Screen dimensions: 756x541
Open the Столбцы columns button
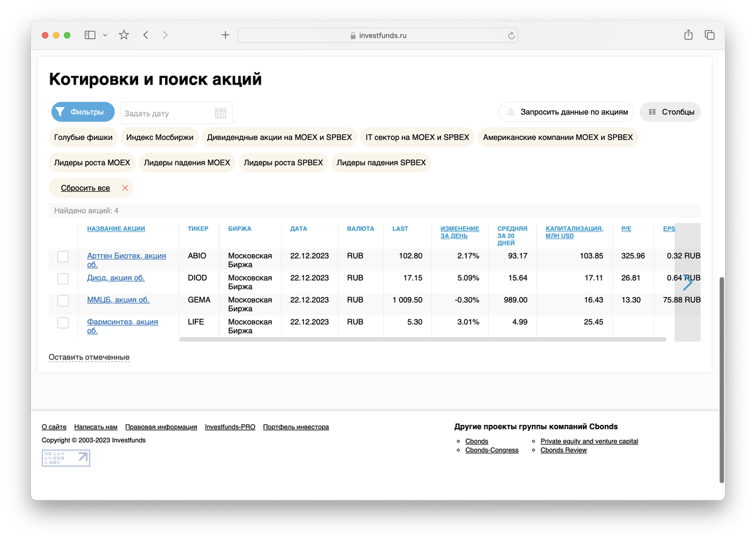[670, 112]
